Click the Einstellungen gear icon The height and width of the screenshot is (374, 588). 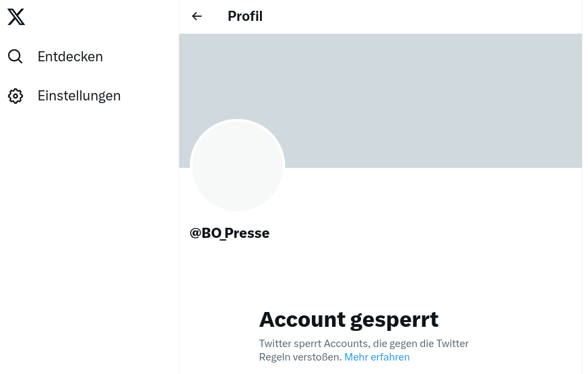pos(15,96)
